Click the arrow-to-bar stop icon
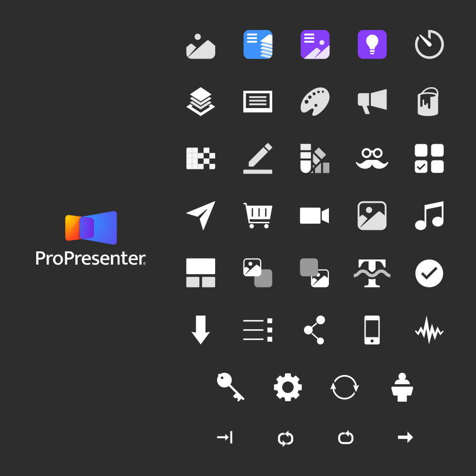Image resolution: width=476 pixels, height=476 pixels. pyautogui.click(x=225, y=437)
